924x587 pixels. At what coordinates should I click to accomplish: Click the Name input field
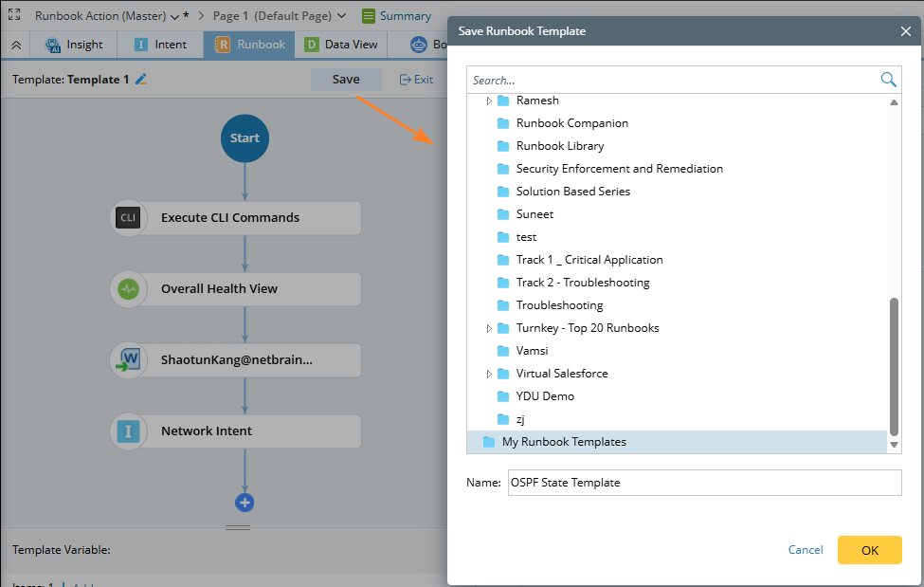(704, 483)
